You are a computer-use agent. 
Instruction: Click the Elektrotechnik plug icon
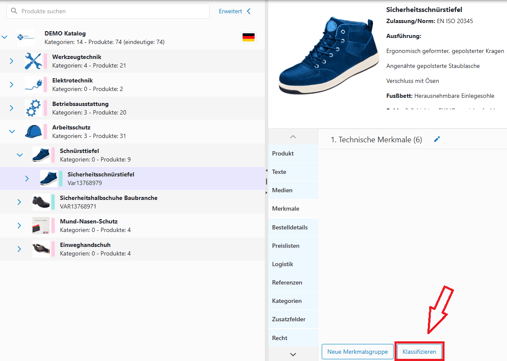coord(33,85)
